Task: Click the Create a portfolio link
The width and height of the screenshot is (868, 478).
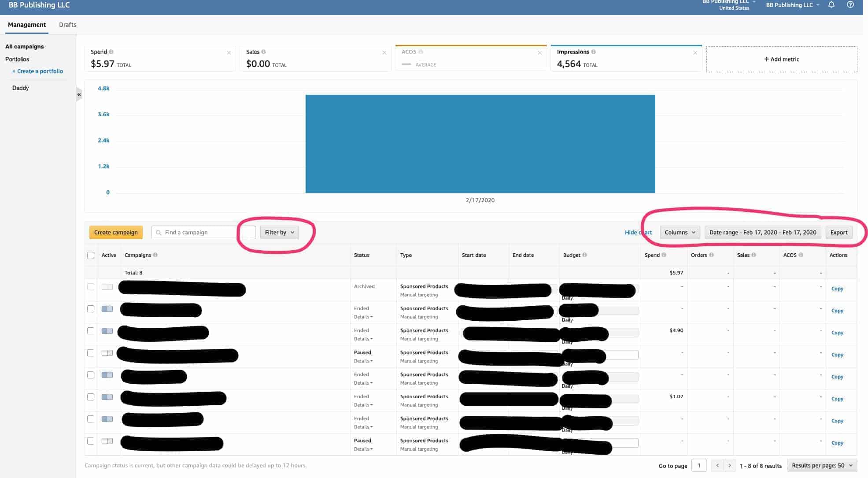Action: click(37, 71)
